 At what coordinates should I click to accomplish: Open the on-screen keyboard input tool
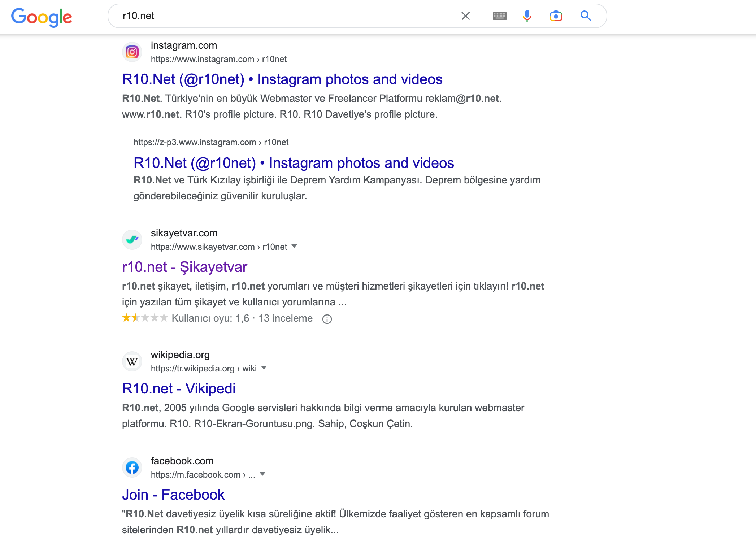pyautogui.click(x=500, y=16)
